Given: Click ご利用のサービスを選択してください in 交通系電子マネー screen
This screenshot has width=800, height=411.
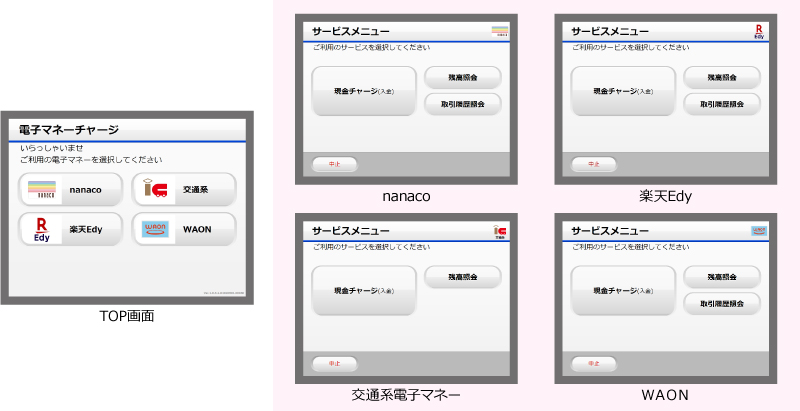Looking at the screenshot, I should (x=371, y=247).
